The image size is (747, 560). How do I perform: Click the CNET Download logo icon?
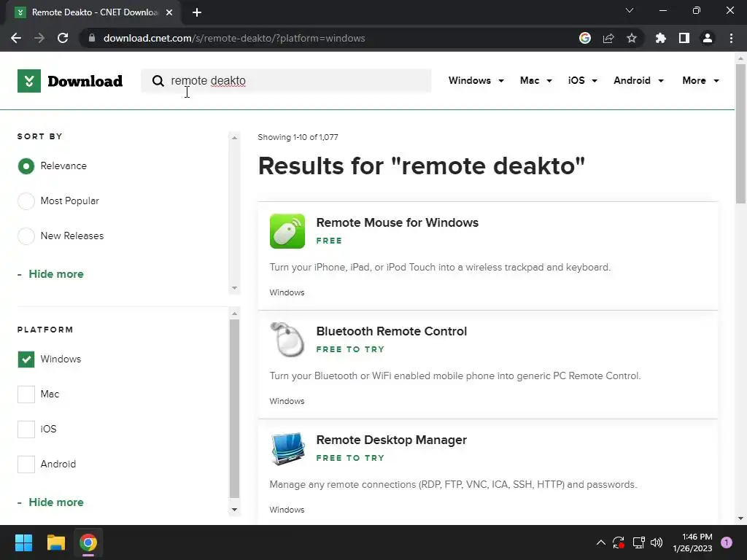click(x=29, y=81)
